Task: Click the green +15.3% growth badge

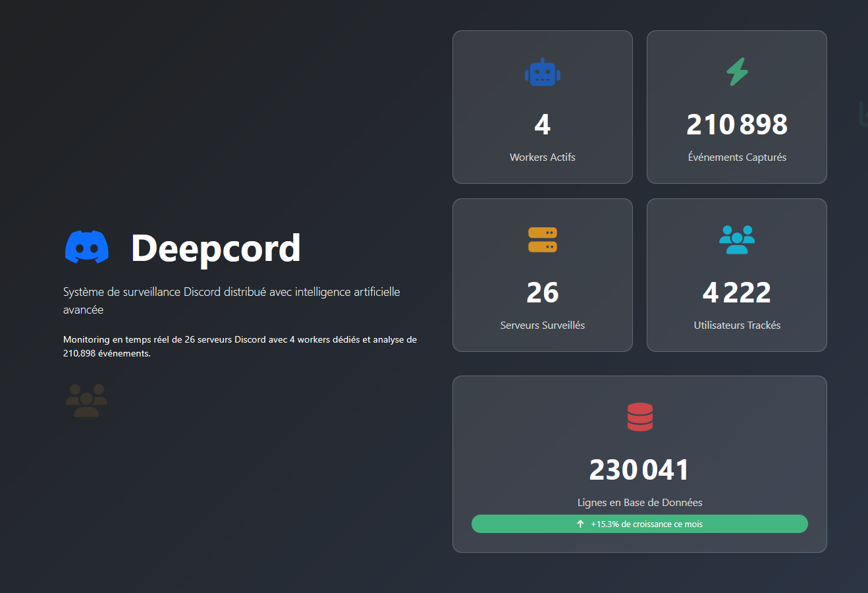Action: pos(639,524)
